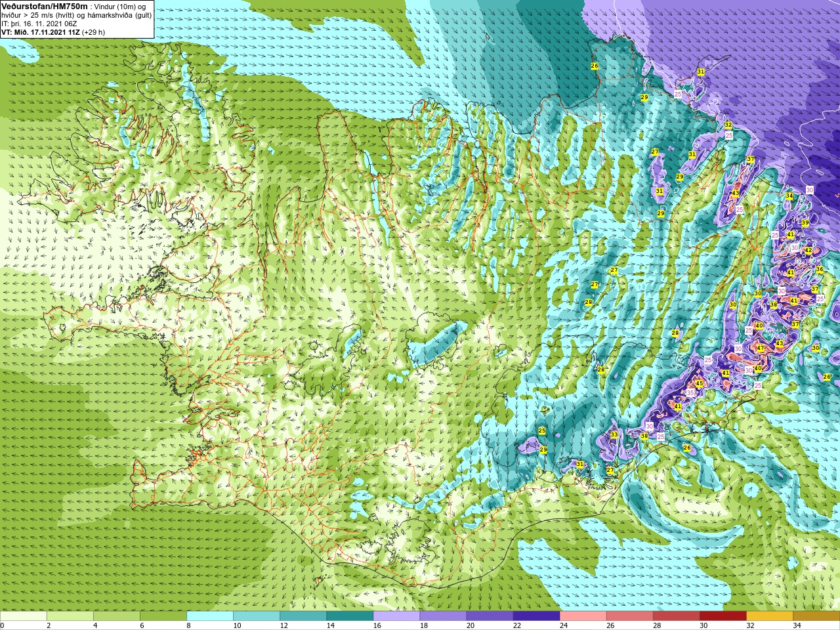
Task: Click the '34' tick label on the color scale
Action: (796, 625)
